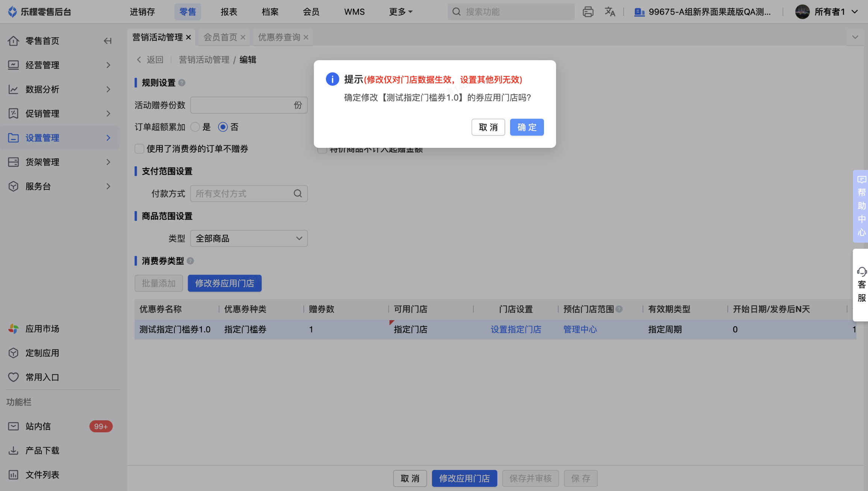The height and width of the screenshot is (491, 868).
Task: Select 否 for 订单超额累加
Action: coord(223,127)
